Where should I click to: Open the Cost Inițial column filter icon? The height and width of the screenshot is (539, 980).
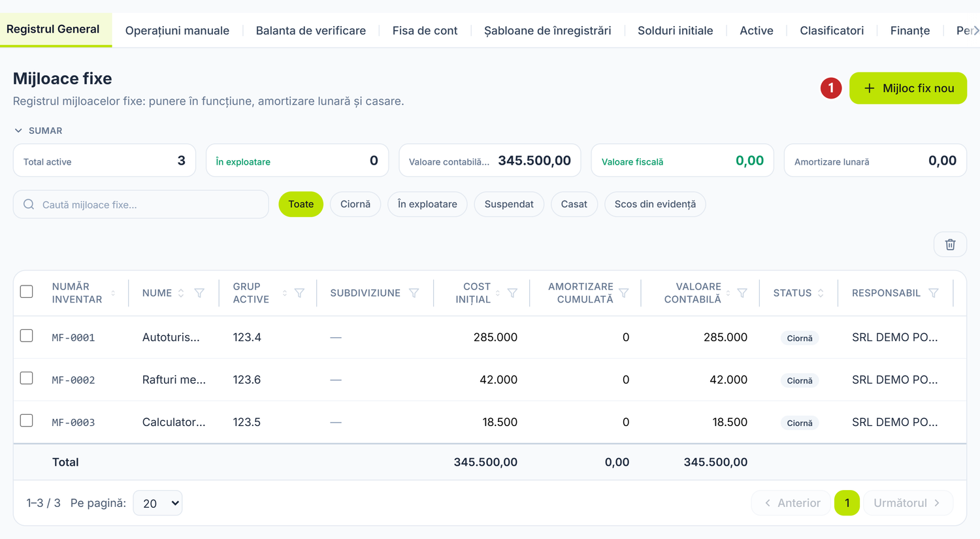[x=512, y=293]
